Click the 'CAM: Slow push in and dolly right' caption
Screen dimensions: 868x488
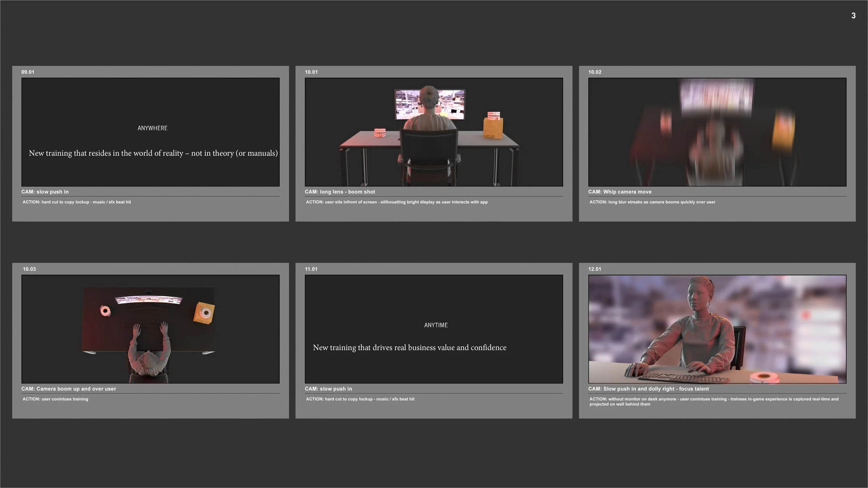(x=648, y=389)
